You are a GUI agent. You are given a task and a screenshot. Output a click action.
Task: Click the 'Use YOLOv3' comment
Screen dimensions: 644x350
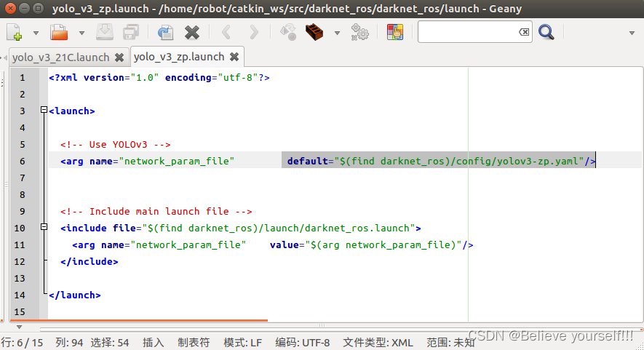(116, 145)
